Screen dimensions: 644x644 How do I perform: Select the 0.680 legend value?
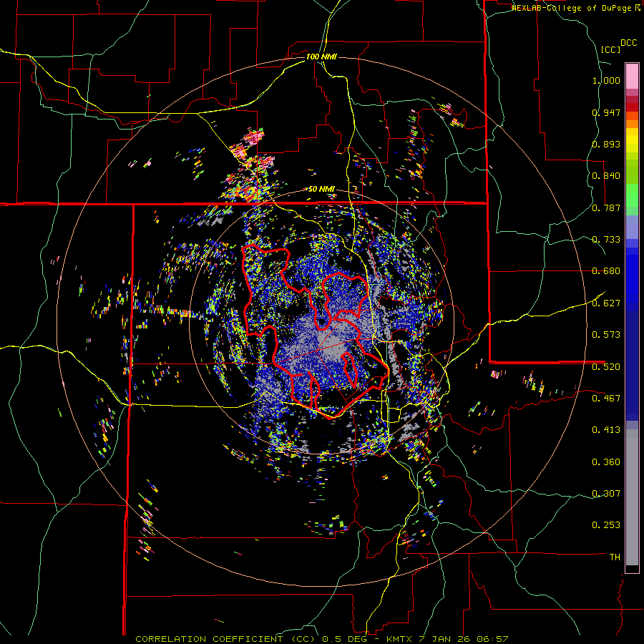coord(606,271)
